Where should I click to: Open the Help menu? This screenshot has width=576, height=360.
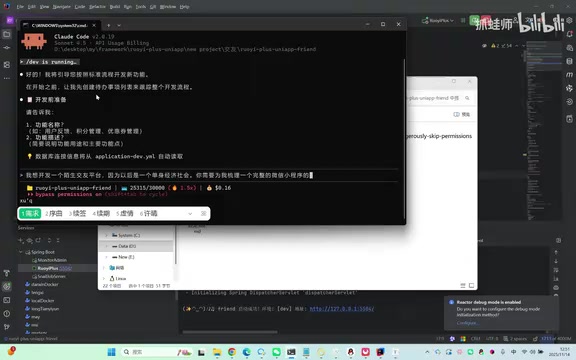(184, 7)
